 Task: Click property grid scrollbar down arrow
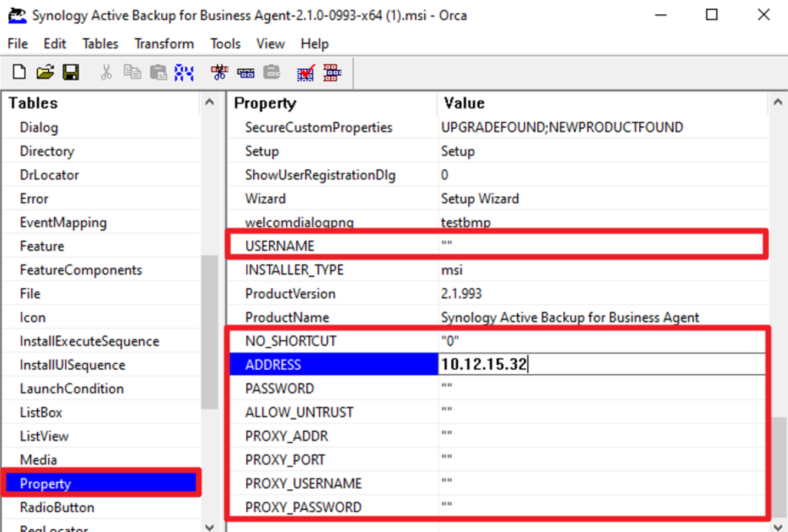point(778,527)
